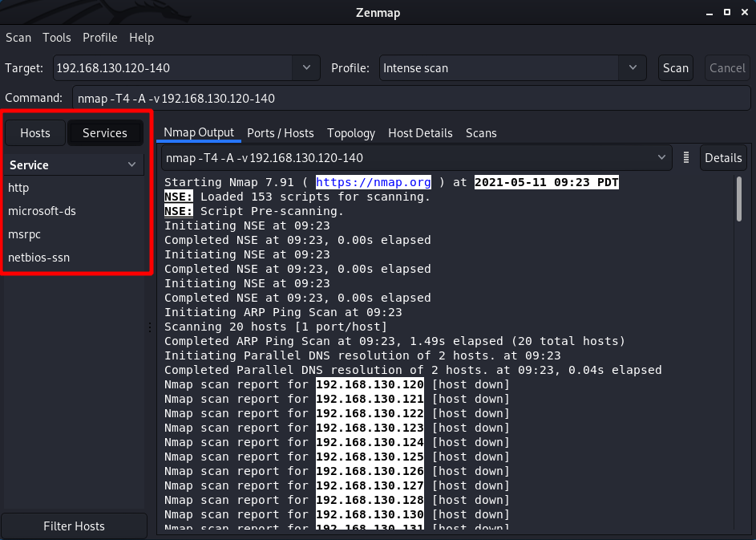756x540 pixels.
Task: Select the Services list button
Action: click(105, 132)
